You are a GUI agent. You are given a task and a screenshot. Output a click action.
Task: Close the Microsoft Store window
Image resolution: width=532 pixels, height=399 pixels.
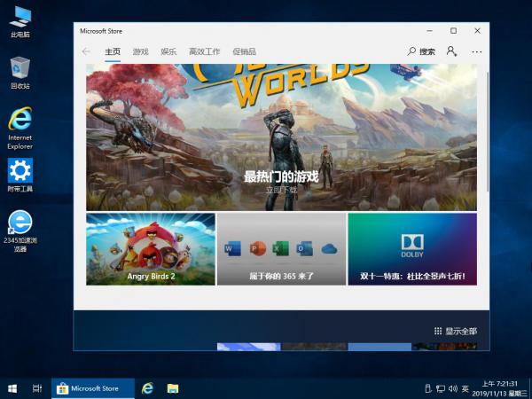477,31
